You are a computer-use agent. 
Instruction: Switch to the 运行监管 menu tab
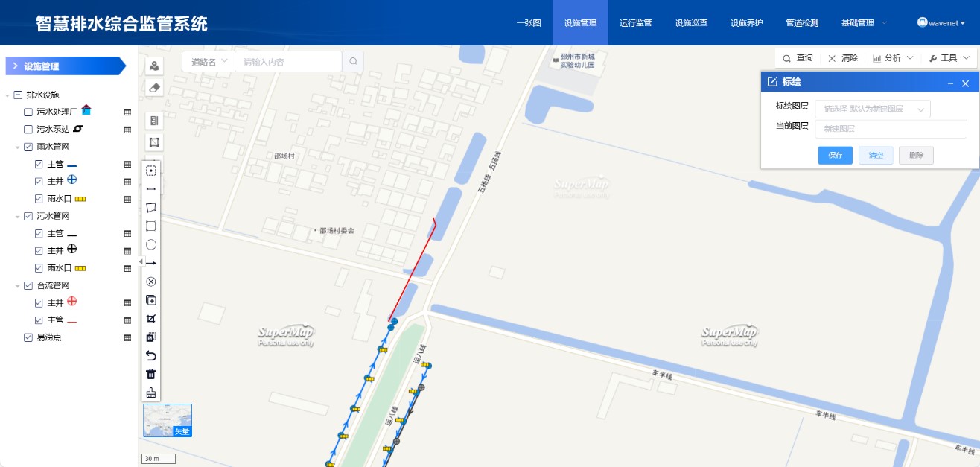click(635, 23)
